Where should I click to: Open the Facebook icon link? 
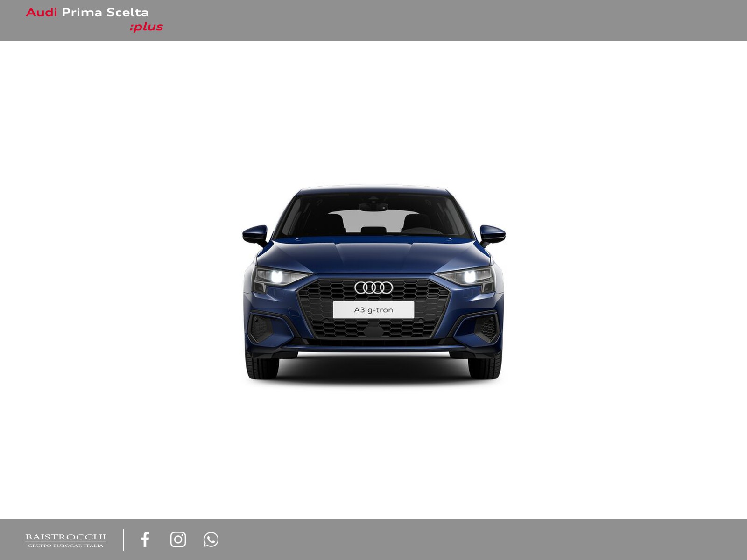145,539
